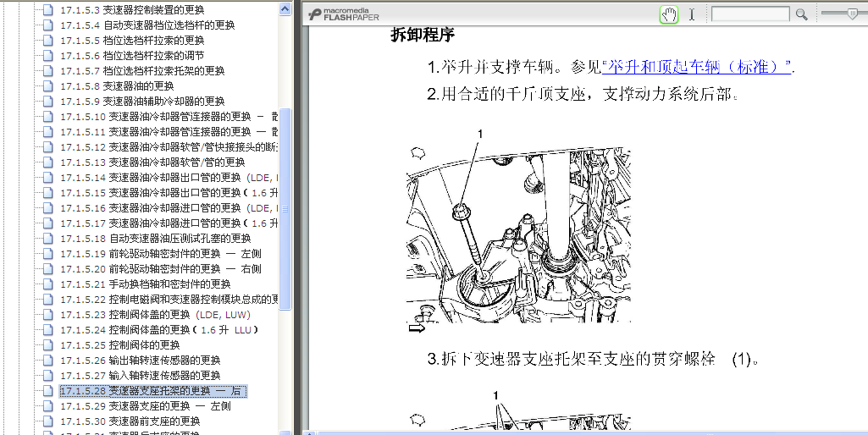Viewport: 868px width, 435px height.
Task: Click the FlashPaper search input field
Action: 750,14
